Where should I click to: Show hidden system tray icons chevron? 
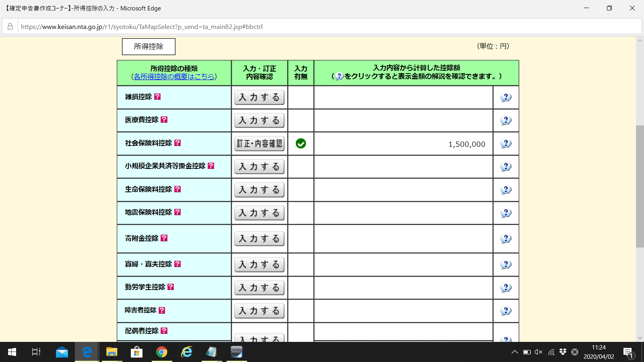point(514,352)
